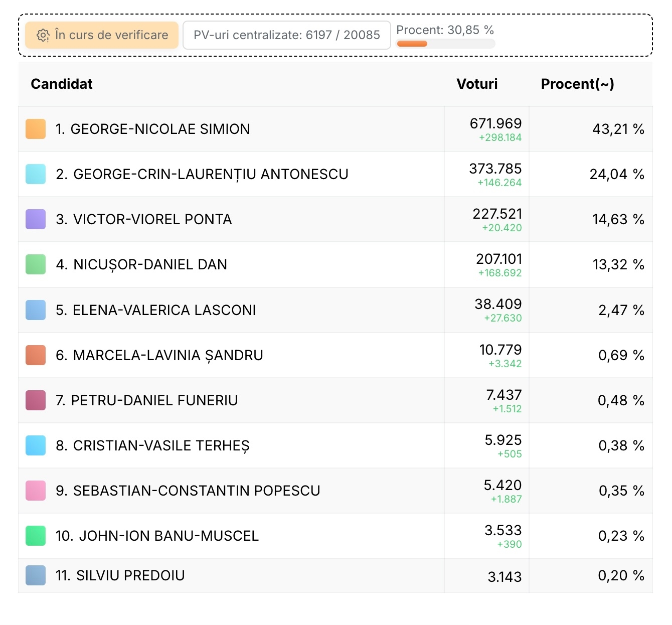Click the cyan swatch for Crin Antonescu
The image size is (672, 625).
[36, 174]
